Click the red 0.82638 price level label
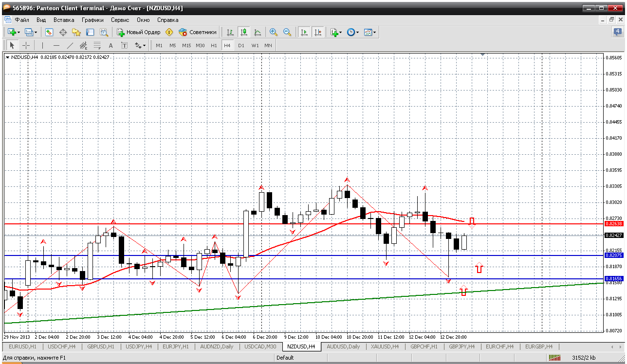The height and width of the screenshot is (364, 627). coord(613,224)
